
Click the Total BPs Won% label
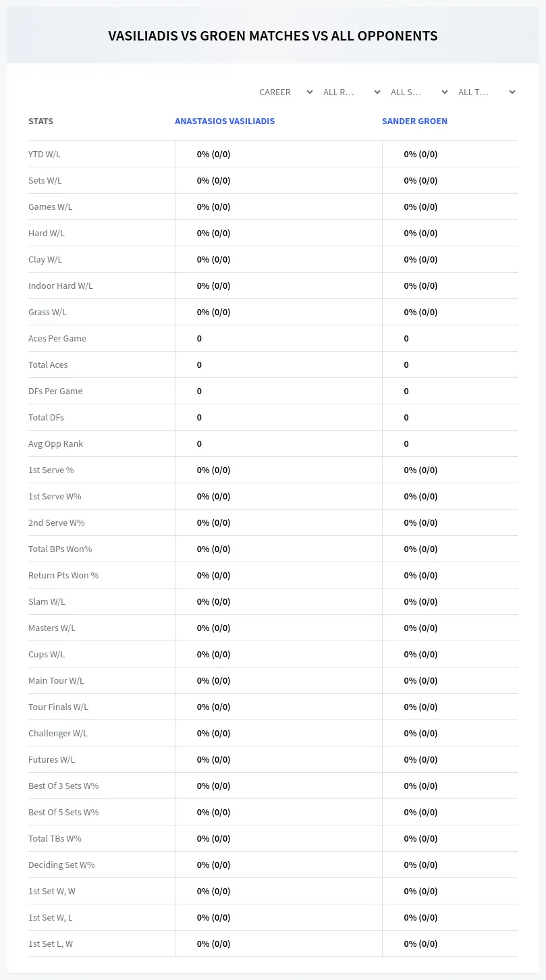click(x=60, y=549)
